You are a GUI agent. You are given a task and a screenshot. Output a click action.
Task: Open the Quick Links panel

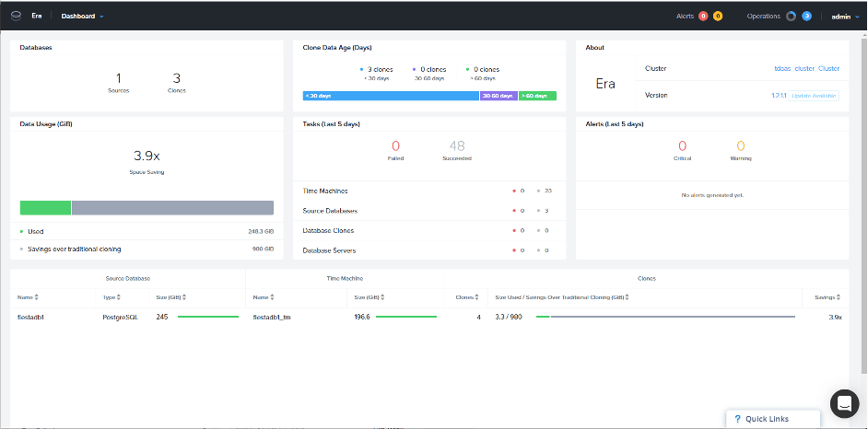pyautogui.click(x=773, y=419)
